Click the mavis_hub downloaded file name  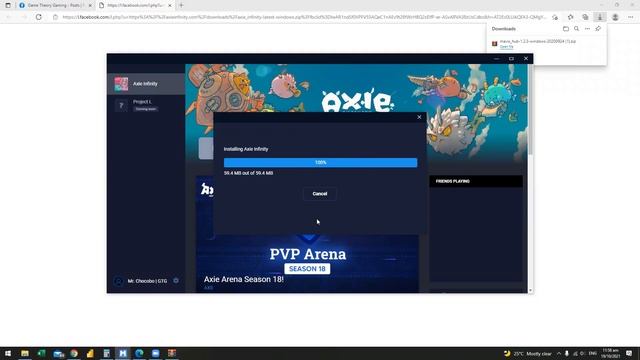(538, 41)
